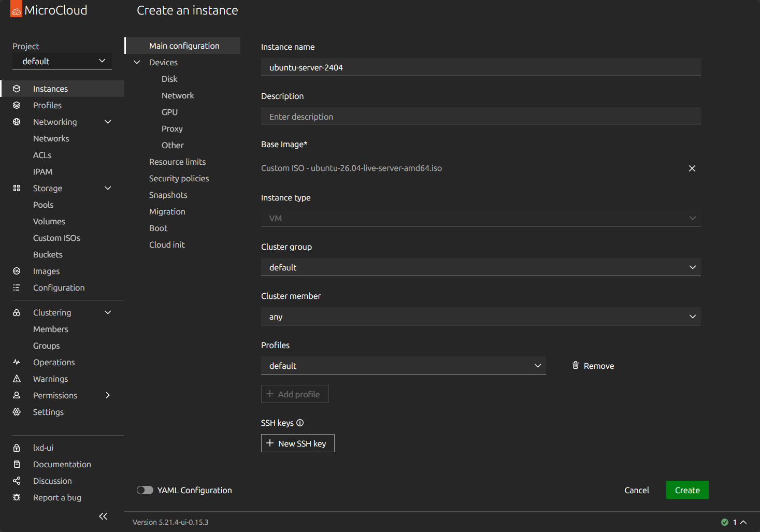
Task: Open Volumes in the sidebar
Action: 49,221
